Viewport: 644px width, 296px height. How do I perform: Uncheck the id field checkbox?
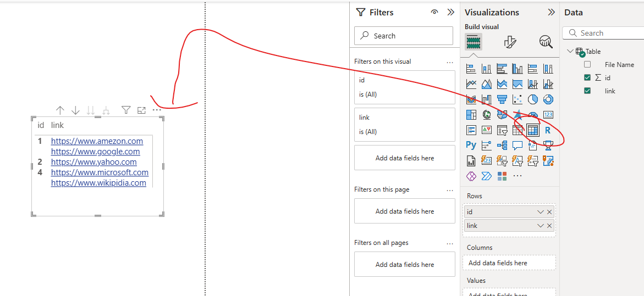click(x=587, y=77)
